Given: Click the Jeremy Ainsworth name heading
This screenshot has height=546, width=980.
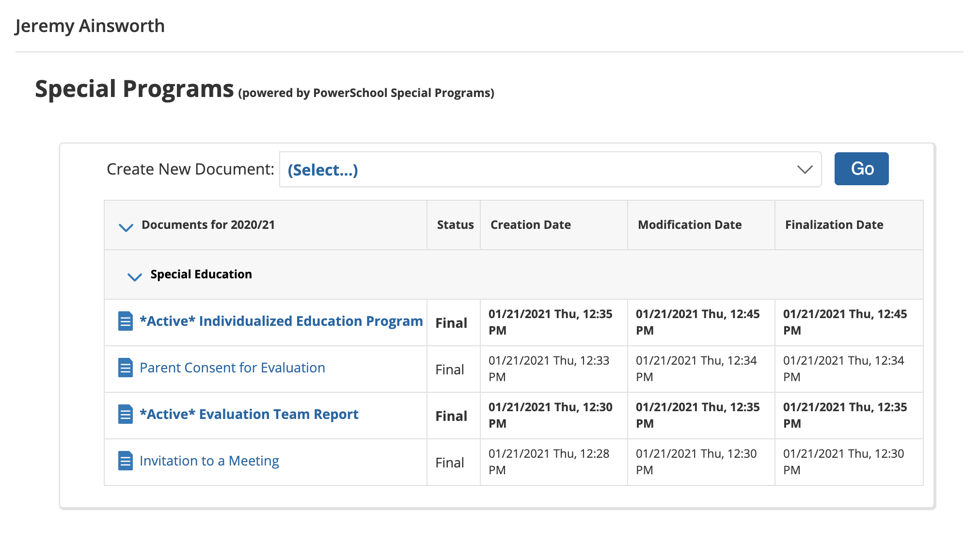Looking at the screenshot, I should pos(90,26).
